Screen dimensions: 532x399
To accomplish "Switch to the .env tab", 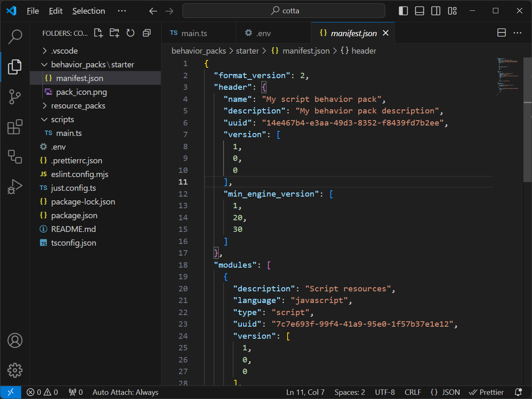I will pyautogui.click(x=273, y=33).
